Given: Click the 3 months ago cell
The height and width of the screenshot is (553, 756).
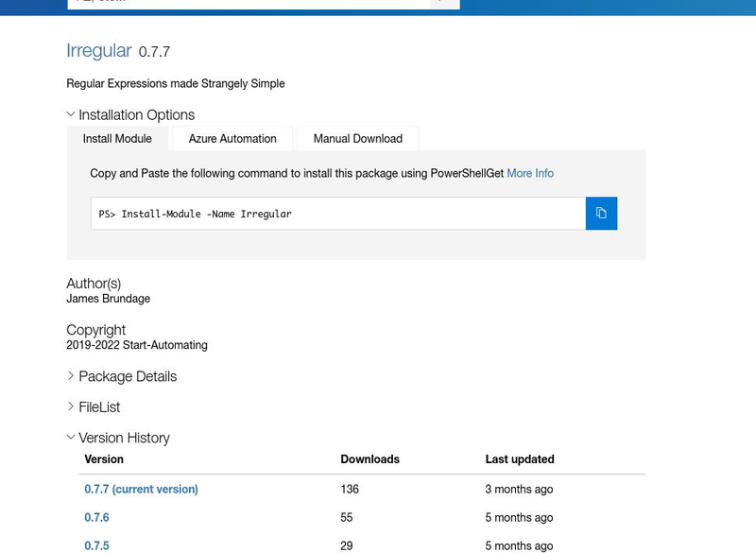Looking at the screenshot, I should [519, 489].
